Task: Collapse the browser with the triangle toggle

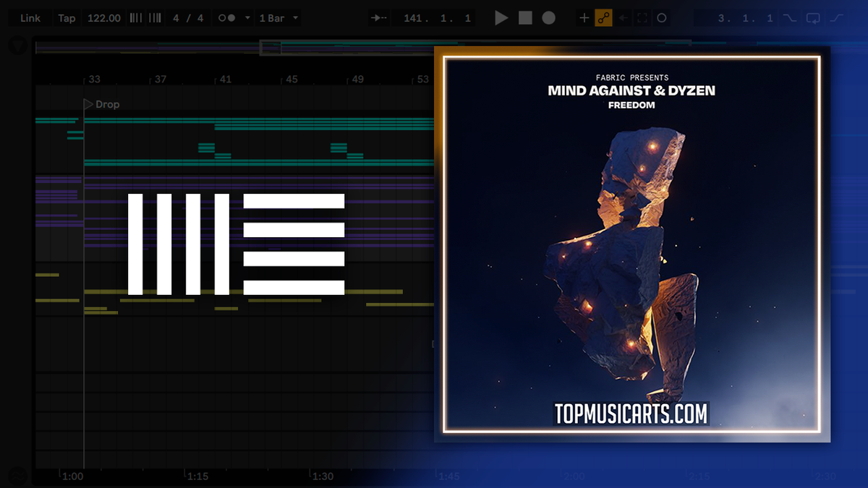Action: (18, 46)
